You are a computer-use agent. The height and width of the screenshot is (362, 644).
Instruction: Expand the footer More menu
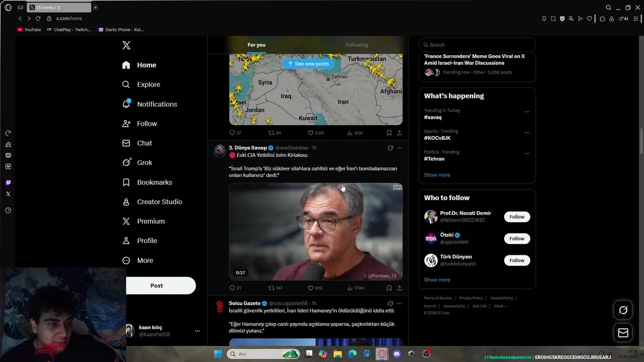[501, 306]
